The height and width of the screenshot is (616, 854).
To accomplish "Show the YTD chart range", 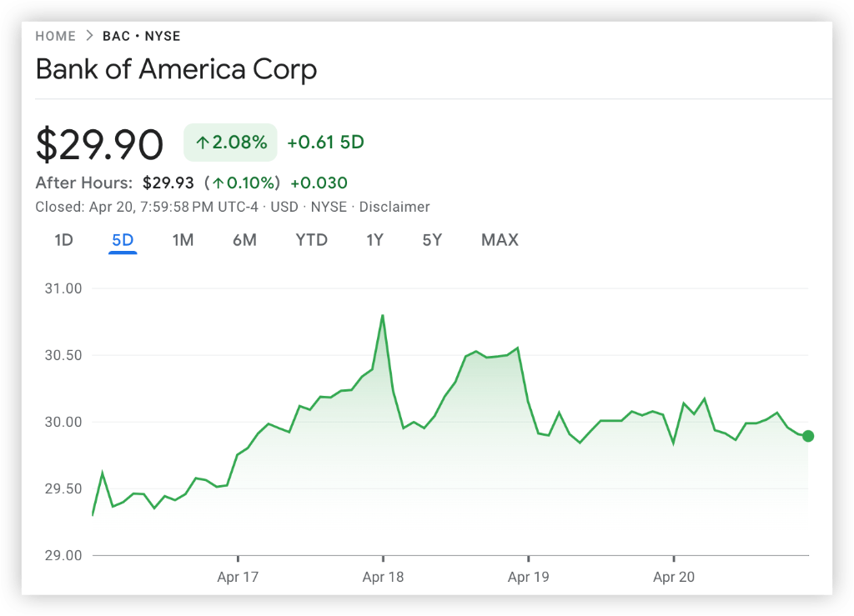I will point(311,240).
